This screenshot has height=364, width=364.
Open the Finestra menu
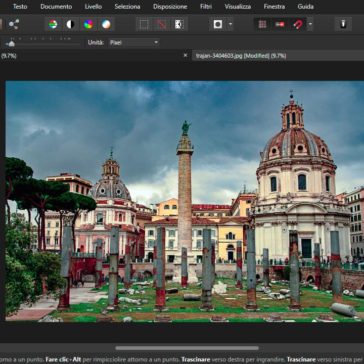[x=274, y=6]
